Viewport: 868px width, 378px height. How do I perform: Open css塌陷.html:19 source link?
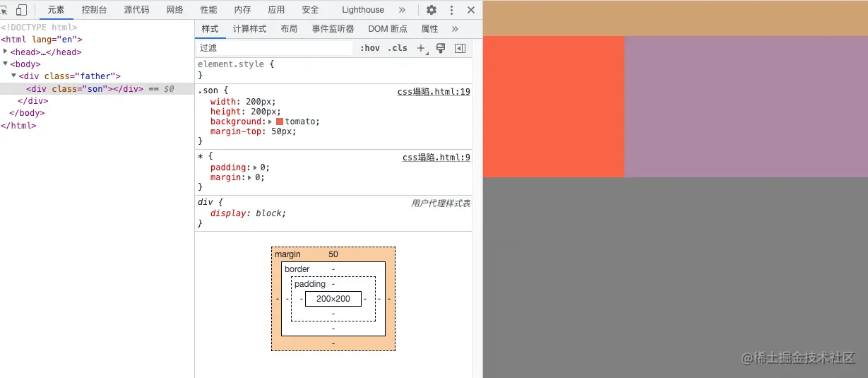click(x=434, y=92)
